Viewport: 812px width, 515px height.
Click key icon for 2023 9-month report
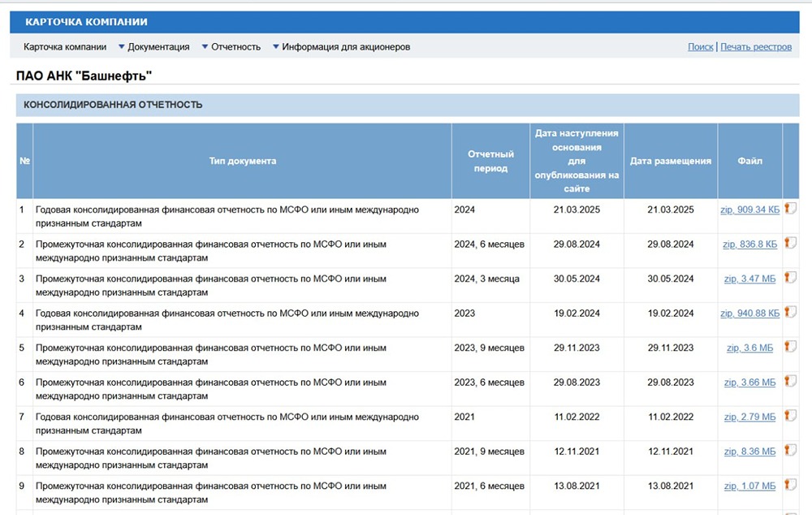[x=790, y=347]
